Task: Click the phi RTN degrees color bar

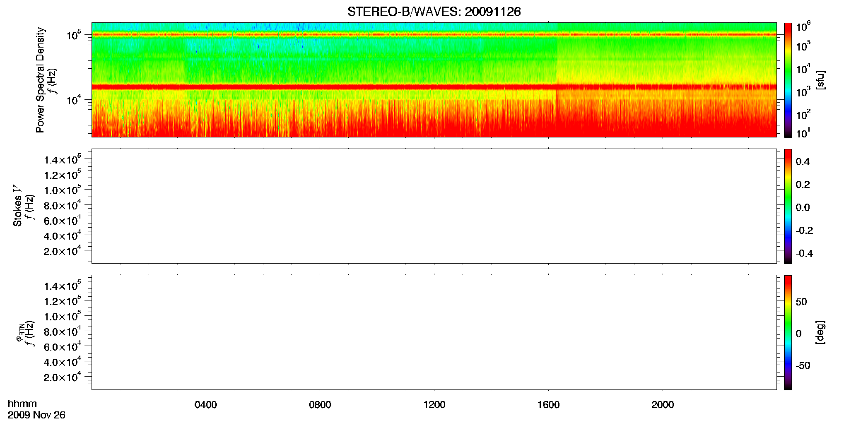Action: (x=788, y=332)
